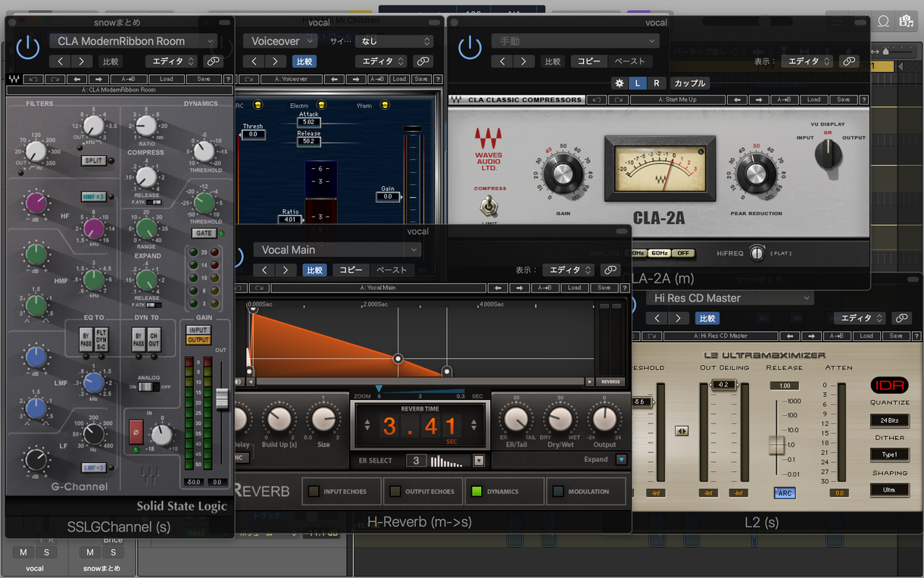The width and height of the screenshot is (924, 578).
Task: Click the threshold/ceiling link arrows in L2
Action: (x=682, y=431)
